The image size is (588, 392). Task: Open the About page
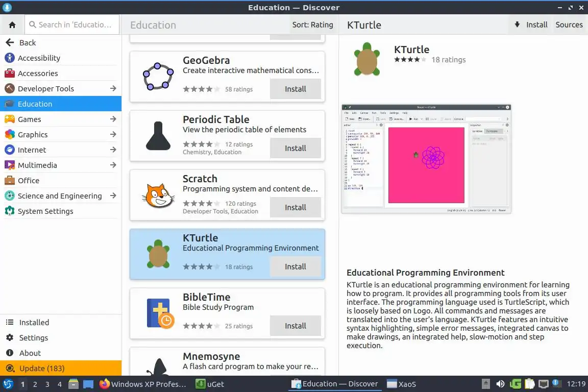(61, 353)
